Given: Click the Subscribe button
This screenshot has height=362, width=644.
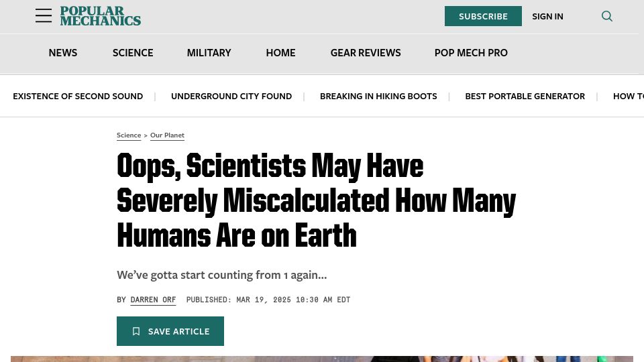Looking at the screenshot, I should click(483, 16).
